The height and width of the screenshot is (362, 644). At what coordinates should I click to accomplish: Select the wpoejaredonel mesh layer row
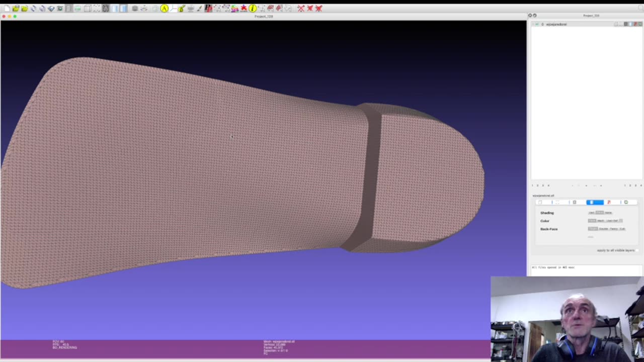pyautogui.click(x=587, y=24)
